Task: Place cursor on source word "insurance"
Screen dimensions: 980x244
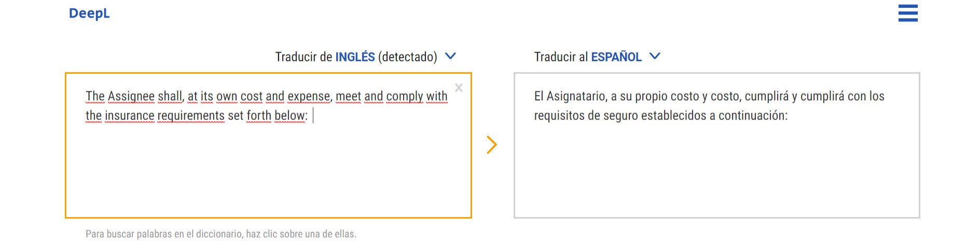Action: pos(129,115)
